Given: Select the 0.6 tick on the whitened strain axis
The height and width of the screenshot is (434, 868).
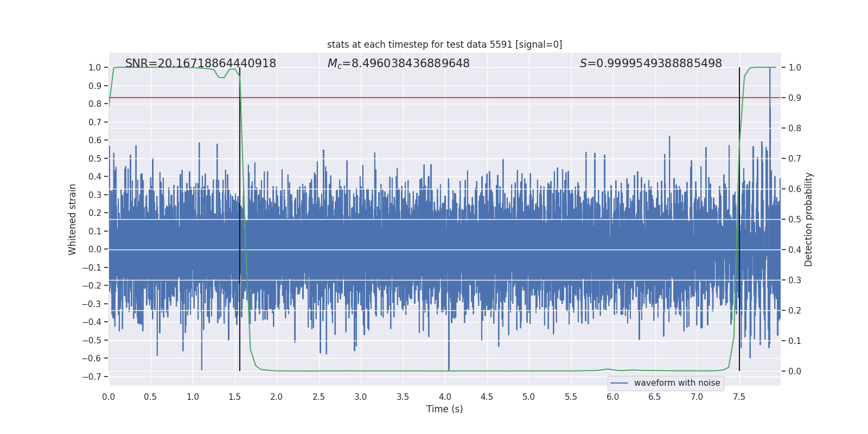Looking at the screenshot, I should [x=95, y=141].
